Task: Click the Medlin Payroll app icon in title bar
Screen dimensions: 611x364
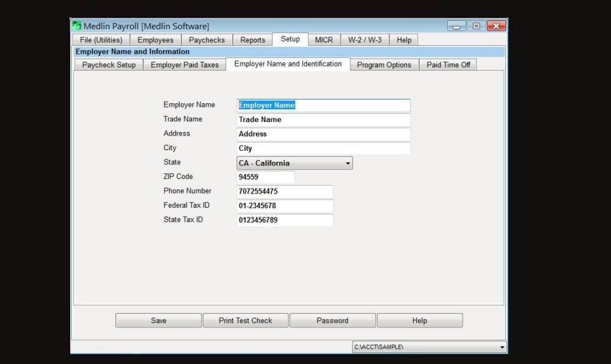Action: click(77, 26)
